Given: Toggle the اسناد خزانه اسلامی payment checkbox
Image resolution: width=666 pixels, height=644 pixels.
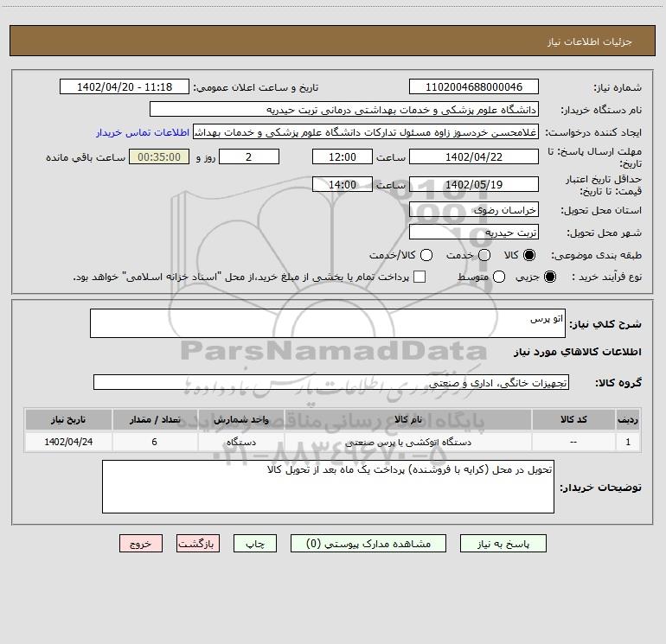Looking at the screenshot, I should (419, 277).
